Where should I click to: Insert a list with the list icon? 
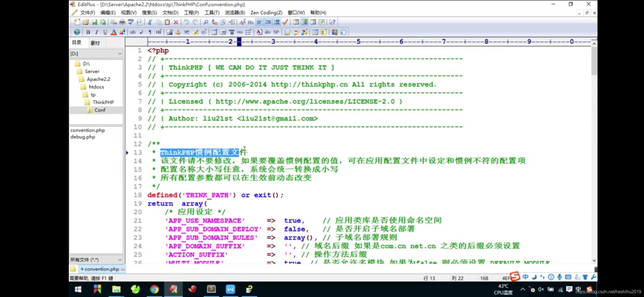pos(249,32)
